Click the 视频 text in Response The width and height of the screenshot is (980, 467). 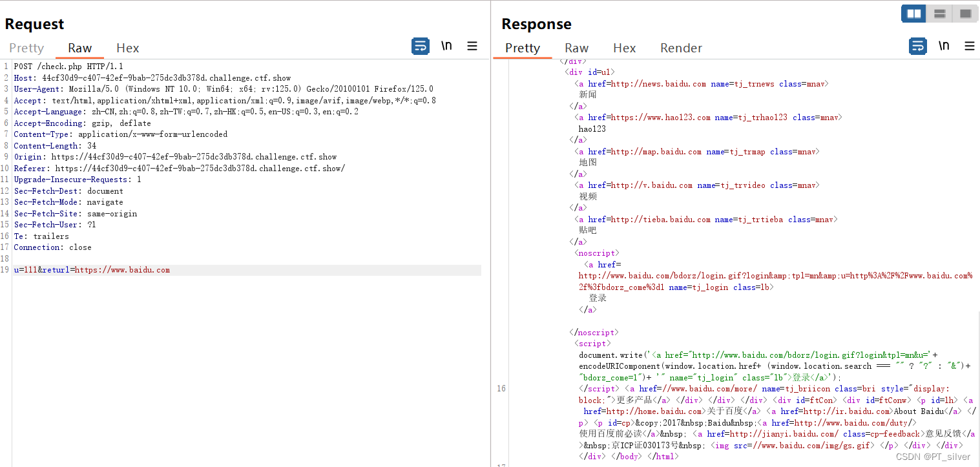pos(588,196)
